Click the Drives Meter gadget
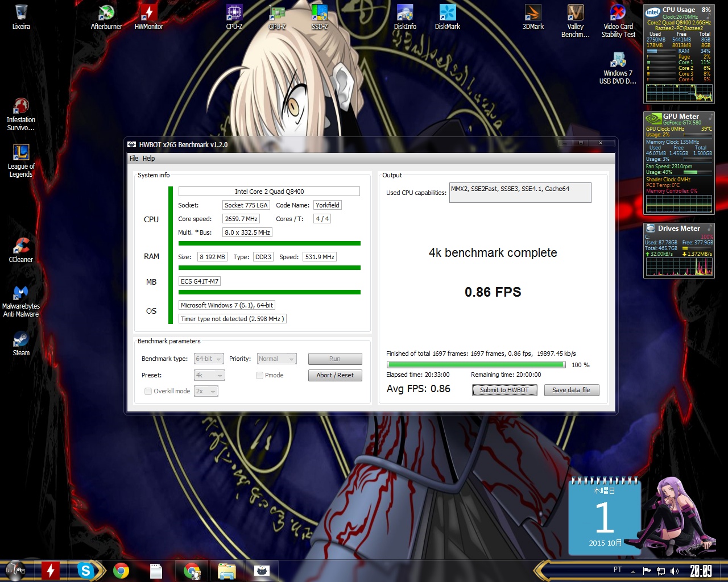 pyautogui.click(x=679, y=251)
